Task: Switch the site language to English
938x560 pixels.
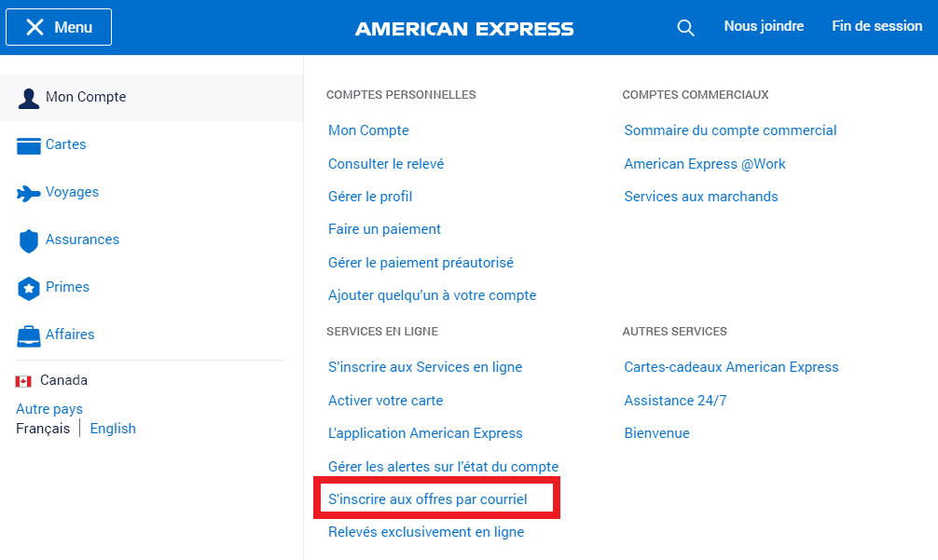Action: (x=113, y=428)
